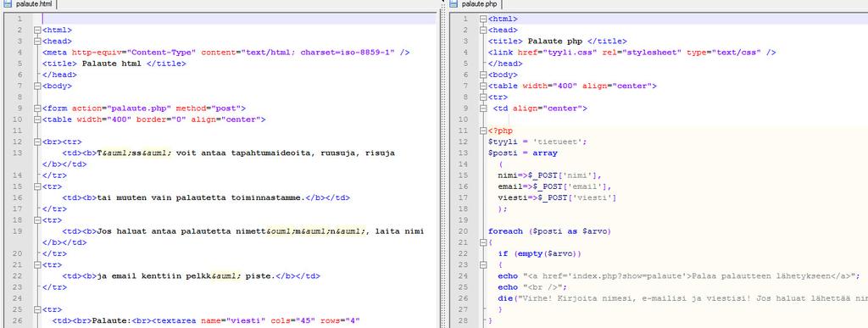Collapse the <table> fold on line 7 of palaute.php
The height and width of the screenshot is (328, 868).
pyautogui.click(x=483, y=86)
